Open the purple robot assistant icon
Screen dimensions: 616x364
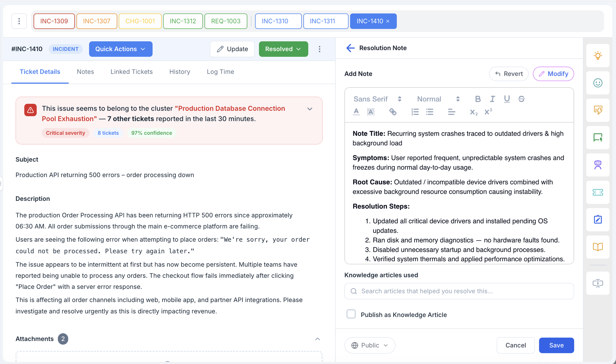tap(598, 165)
